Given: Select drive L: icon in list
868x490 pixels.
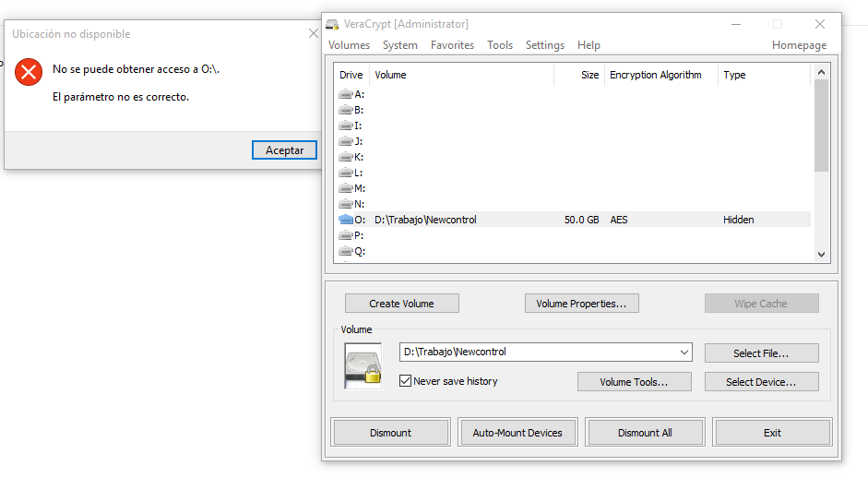Looking at the screenshot, I should (x=346, y=173).
